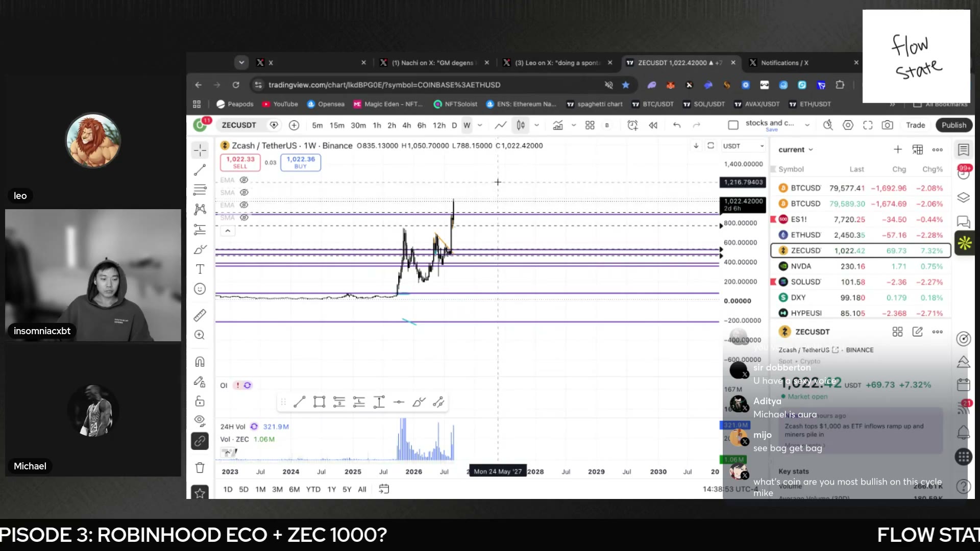The height and width of the screenshot is (551, 980).
Task: Switch to the Nachi on X browser tab
Action: click(x=433, y=63)
